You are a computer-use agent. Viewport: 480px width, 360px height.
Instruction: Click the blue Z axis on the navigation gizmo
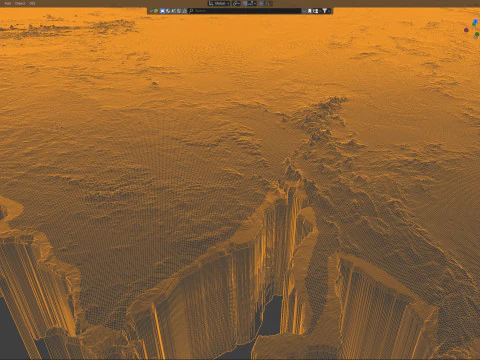pyautogui.click(x=476, y=22)
